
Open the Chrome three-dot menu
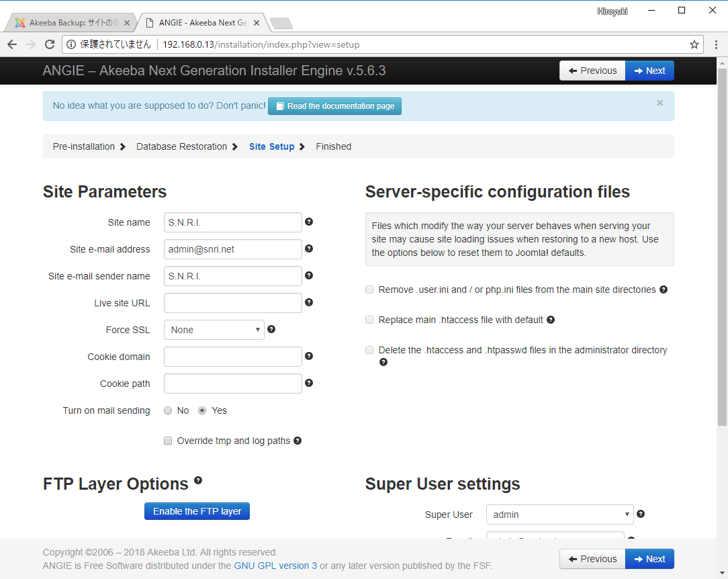tap(716, 44)
